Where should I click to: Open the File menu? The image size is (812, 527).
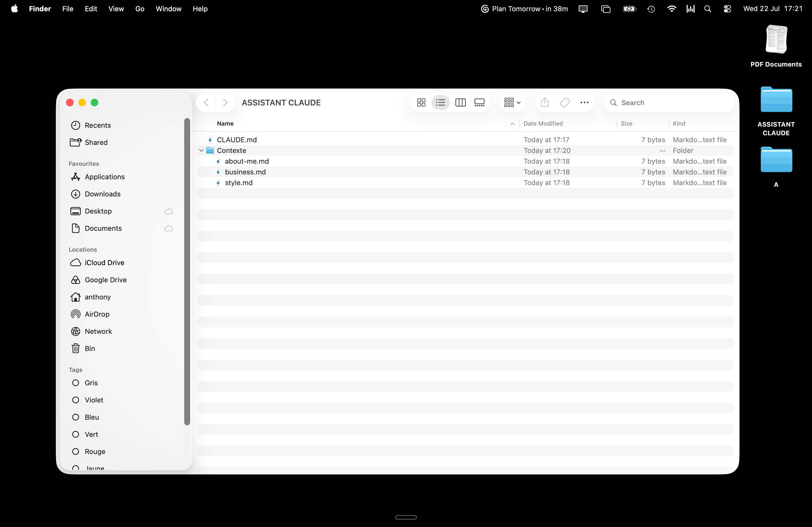(x=68, y=9)
